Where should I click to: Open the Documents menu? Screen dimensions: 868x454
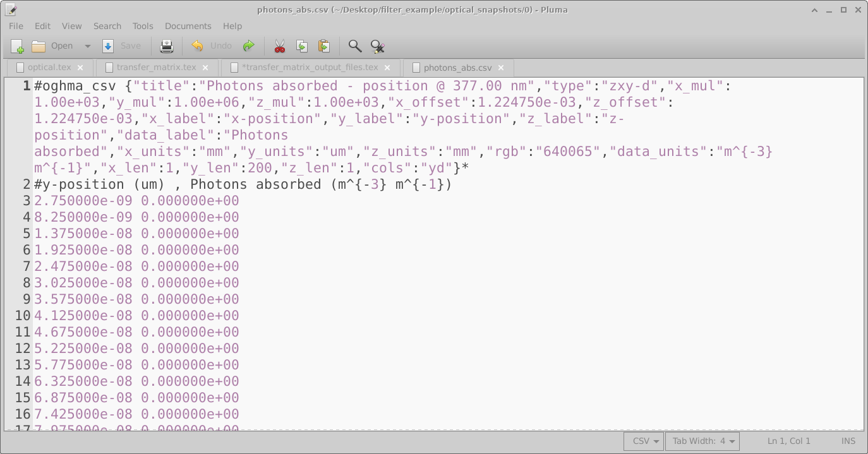pyautogui.click(x=188, y=26)
